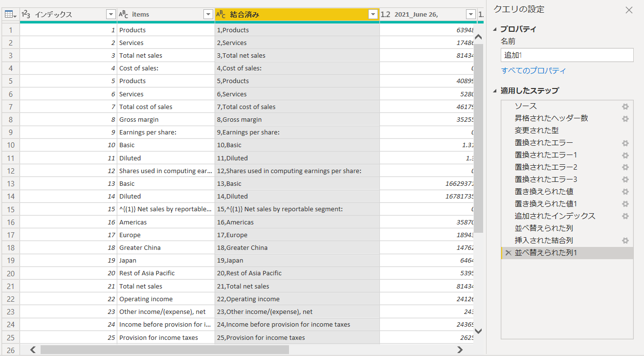This screenshot has height=356, width=644.
Task: Open filter dropdown for 2021_June 26 column
Action: coord(470,15)
